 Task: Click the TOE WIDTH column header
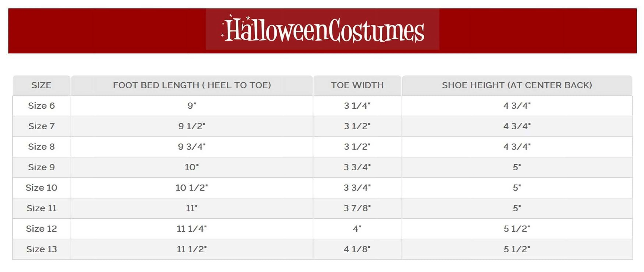tap(357, 85)
